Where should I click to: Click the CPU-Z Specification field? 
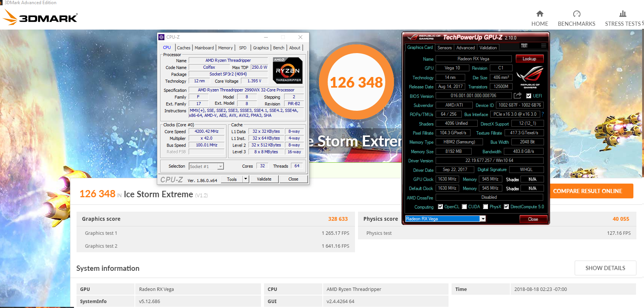[x=246, y=90]
